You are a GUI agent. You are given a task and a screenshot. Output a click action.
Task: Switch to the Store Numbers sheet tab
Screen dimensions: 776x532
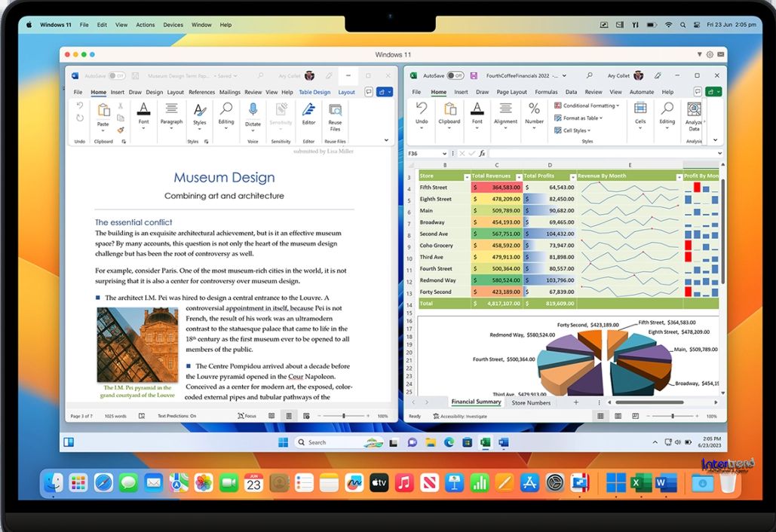coord(531,402)
